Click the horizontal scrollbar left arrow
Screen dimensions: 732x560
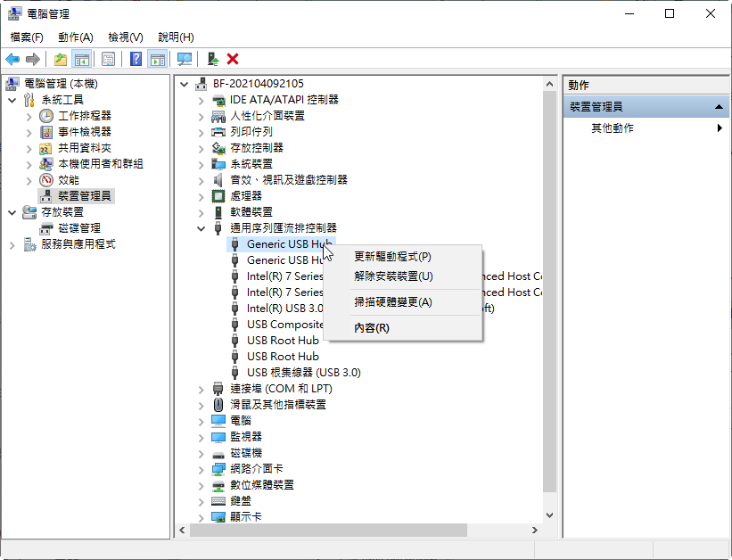[182, 530]
